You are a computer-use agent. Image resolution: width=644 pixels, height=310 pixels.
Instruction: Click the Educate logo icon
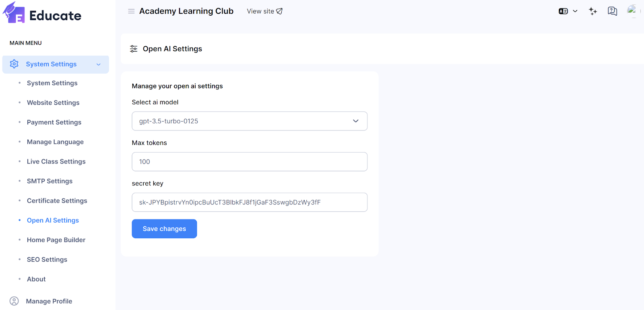tap(14, 13)
